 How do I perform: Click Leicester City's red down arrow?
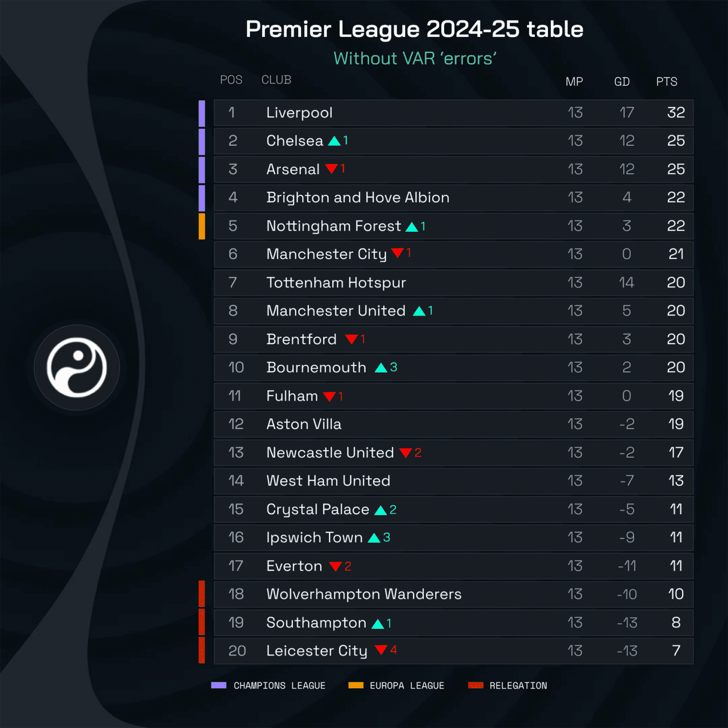coord(381,650)
